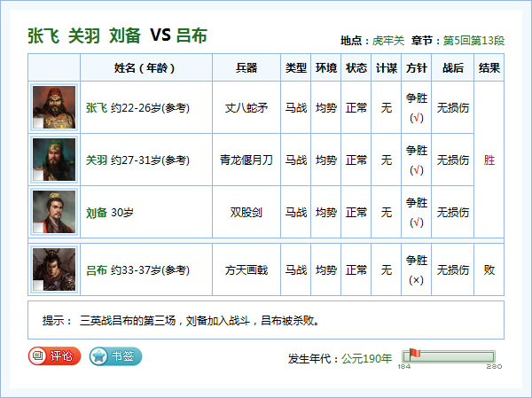The height and width of the screenshot is (398, 532).
Task: Click Lü Bu's portrait thumbnail
Action: tap(54, 269)
